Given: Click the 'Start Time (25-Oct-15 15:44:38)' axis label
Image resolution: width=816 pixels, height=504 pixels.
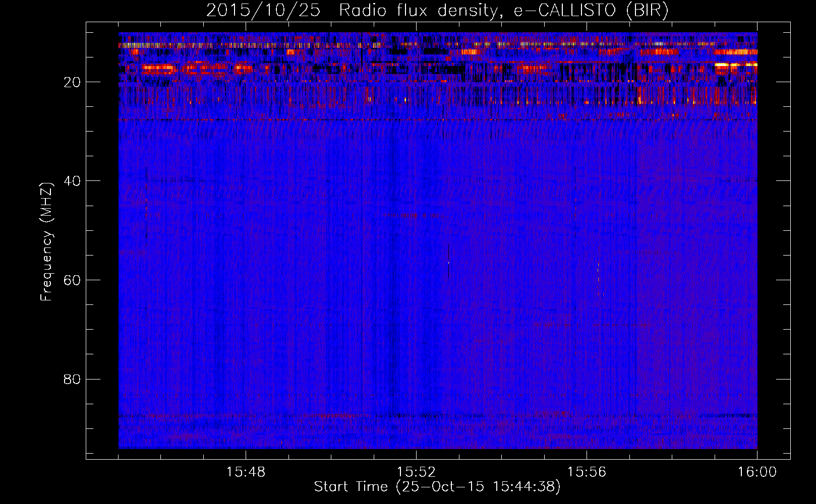Looking at the screenshot, I should coord(437,487).
